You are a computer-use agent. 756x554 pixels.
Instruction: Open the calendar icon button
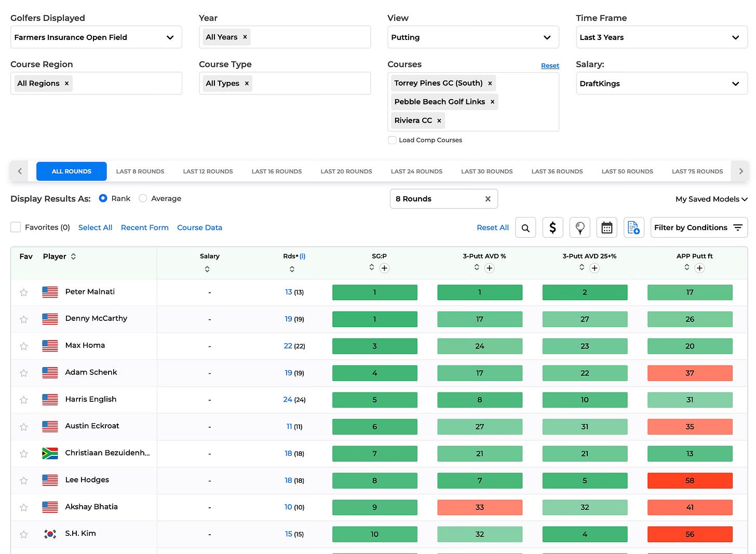(x=606, y=227)
